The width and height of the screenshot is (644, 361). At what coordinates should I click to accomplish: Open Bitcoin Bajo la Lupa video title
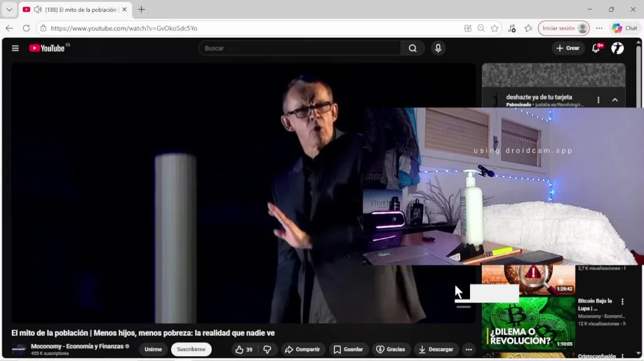[595, 305]
